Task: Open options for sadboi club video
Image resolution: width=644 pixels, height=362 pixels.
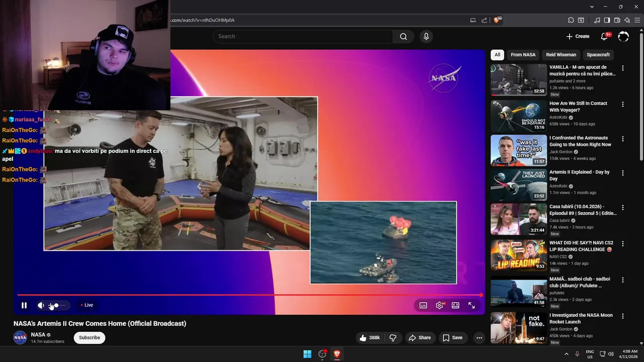Action: coord(622,280)
